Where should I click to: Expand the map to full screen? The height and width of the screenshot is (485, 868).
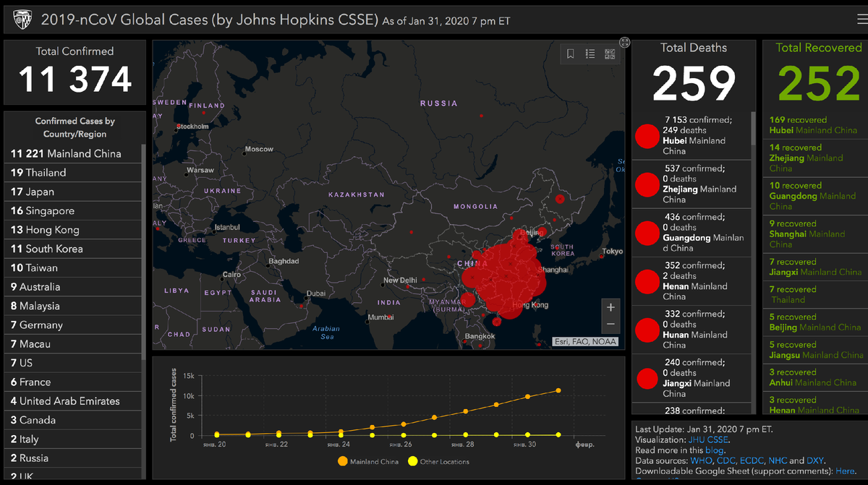[625, 42]
